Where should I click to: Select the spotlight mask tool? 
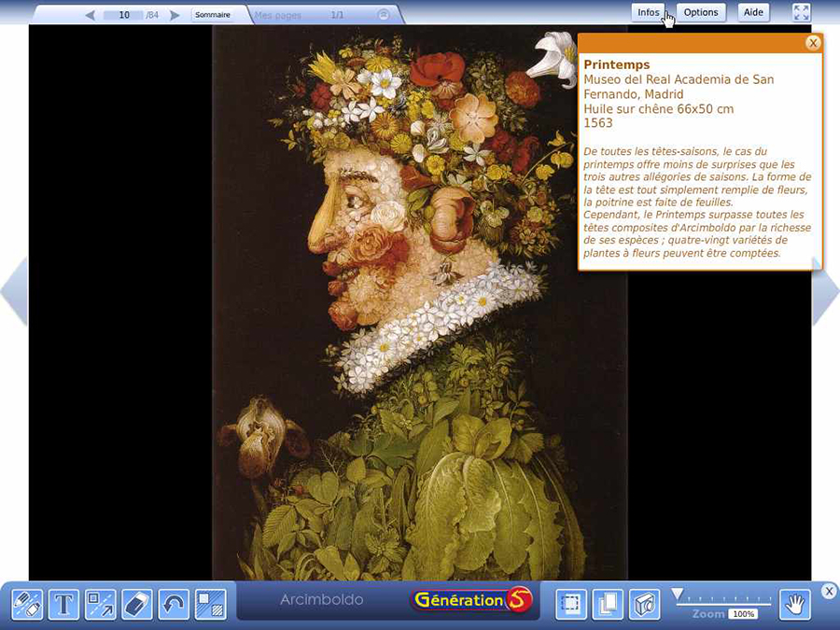point(209,605)
